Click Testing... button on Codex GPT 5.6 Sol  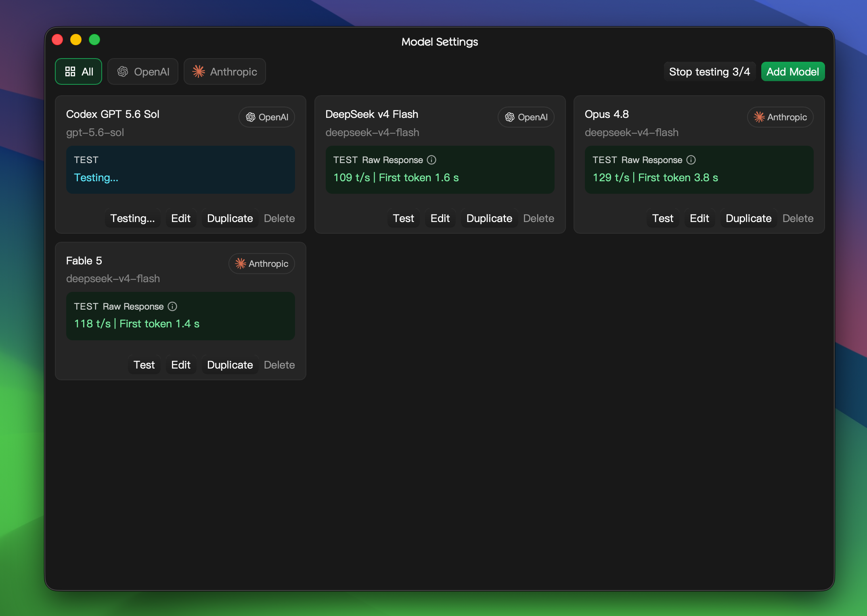pyautogui.click(x=132, y=218)
